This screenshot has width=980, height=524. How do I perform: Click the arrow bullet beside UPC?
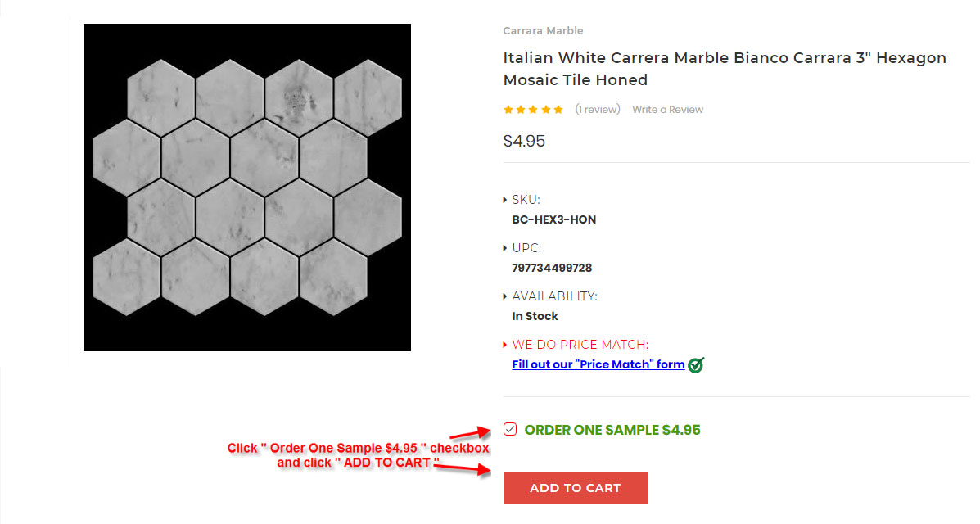504,248
